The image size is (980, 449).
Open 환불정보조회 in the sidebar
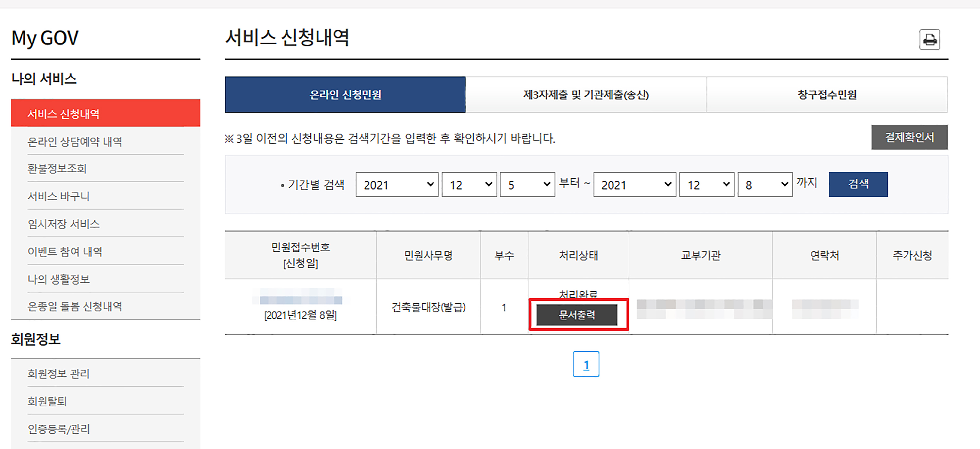[57, 169]
